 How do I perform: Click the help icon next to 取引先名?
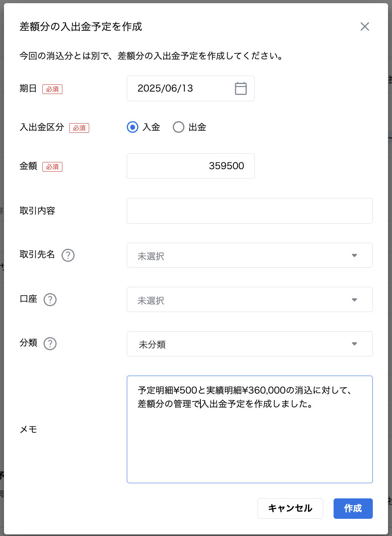[x=68, y=255]
